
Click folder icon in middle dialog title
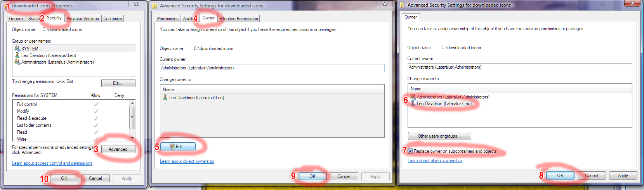pos(154,6)
